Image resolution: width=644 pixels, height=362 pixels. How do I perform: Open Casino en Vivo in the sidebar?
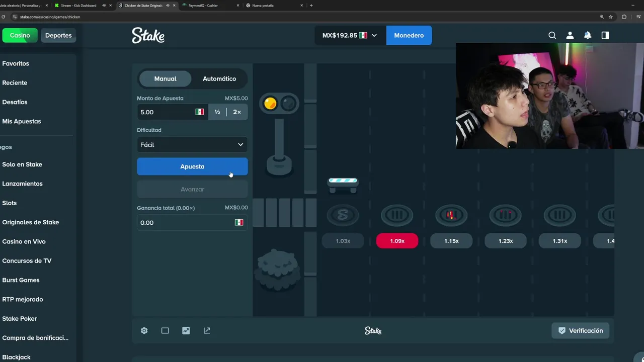click(24, 241)
